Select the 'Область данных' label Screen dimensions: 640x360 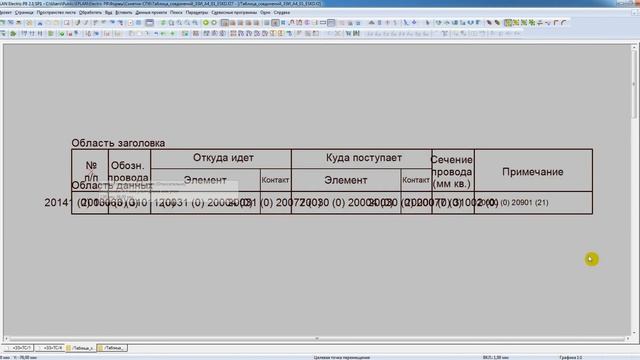(112, 186)
